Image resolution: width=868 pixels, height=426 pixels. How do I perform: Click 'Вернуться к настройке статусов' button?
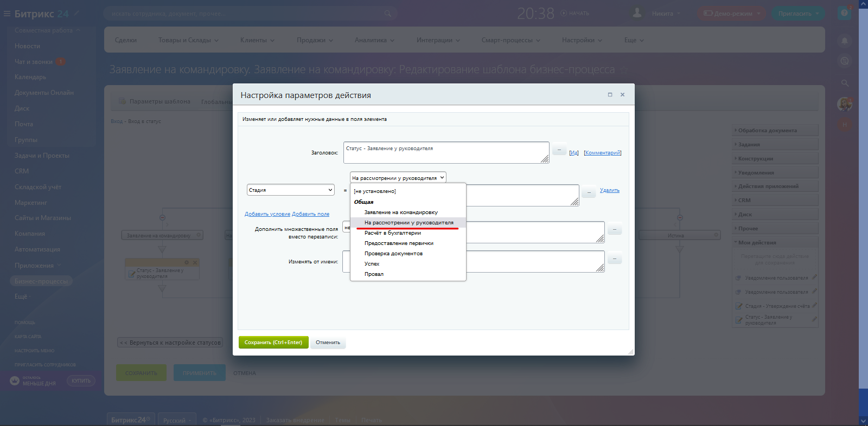[x=170, y=343]
